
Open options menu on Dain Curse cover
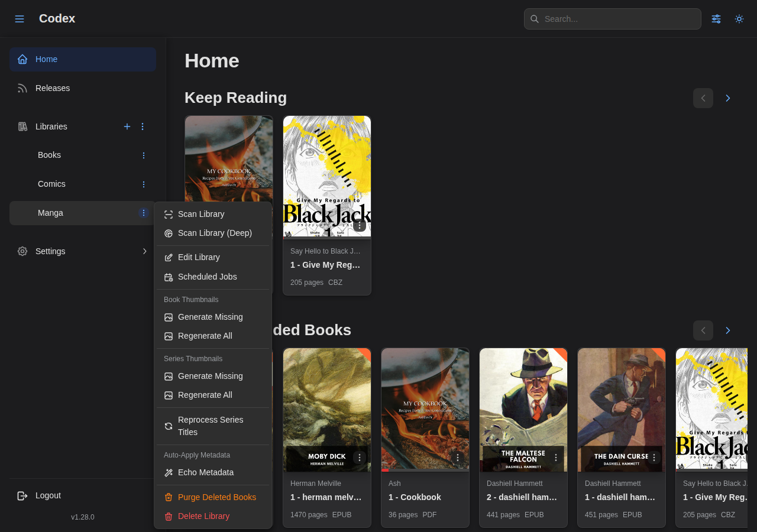click(654, 458)
